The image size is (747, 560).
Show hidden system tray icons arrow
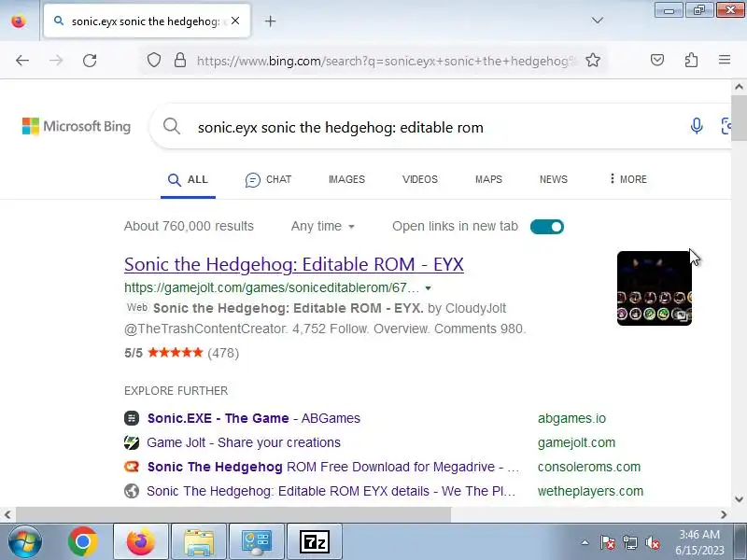[x=585, y=542]
